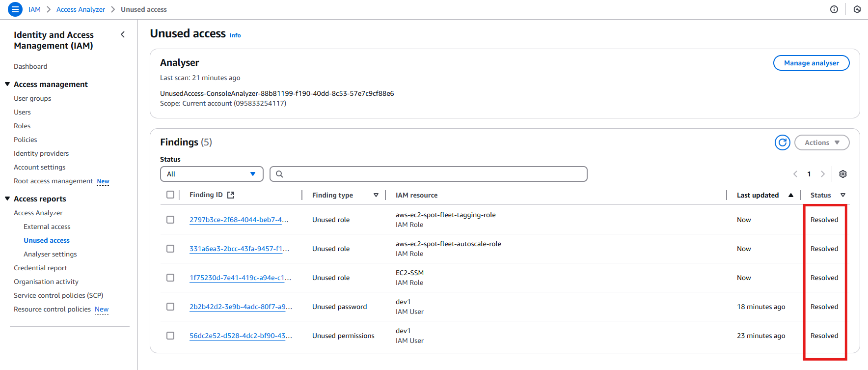Open Access Analyzer in sidebar
This screenshot has height=370, width=868.
38,213
